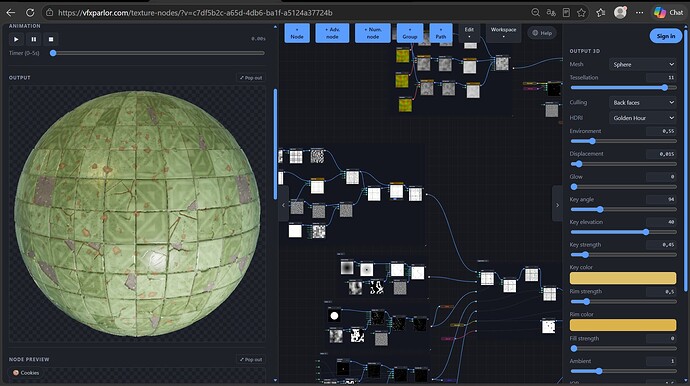Open the translate page icon
Viewport: 690px width, 386px height.
pyautogui.click(x=551, y=13)
